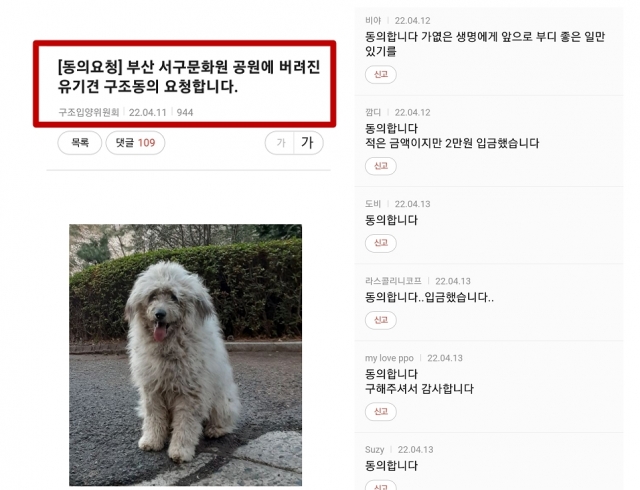Screen dimensions: 640x490
Task: Click 깜디's comment about 2만원 deposit
Action: click(x=452, y=136)
